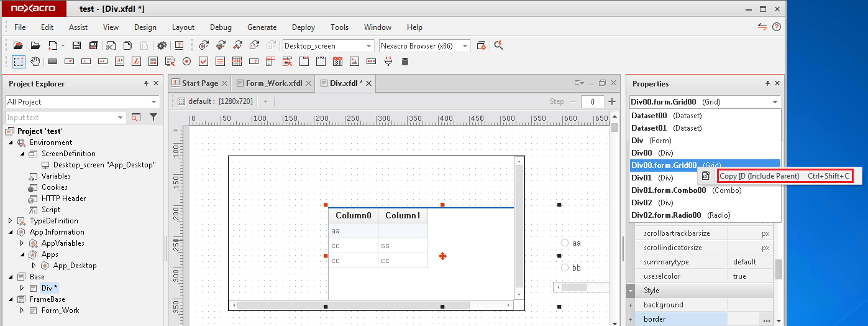This screenshot has width=868, height=326.
Task: Click the Input text search field
Action: (61, 118)
